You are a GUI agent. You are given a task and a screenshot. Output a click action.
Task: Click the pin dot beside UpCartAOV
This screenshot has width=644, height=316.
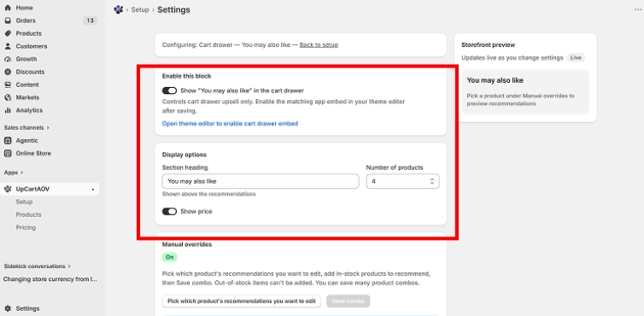point(93,190)
